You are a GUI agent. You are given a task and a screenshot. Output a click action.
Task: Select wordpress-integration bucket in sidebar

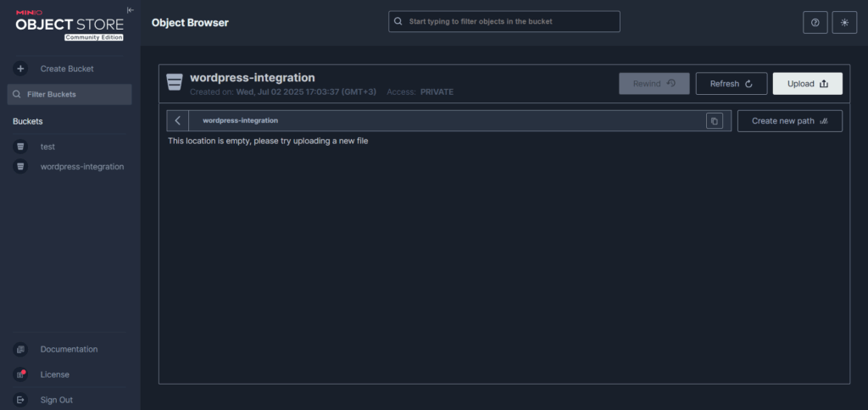pos(82,167)
